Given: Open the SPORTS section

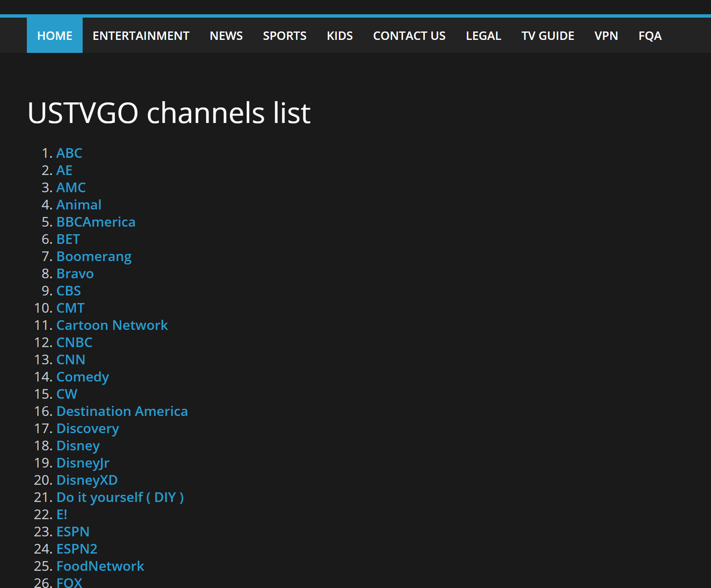Looking at the screenshot, I should coord(284,35).
